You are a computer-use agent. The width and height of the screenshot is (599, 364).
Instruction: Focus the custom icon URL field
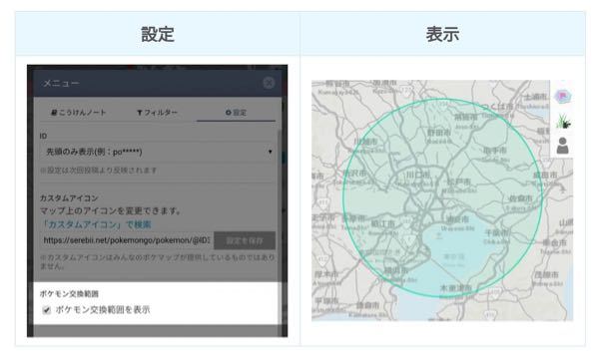click(127, 240)
